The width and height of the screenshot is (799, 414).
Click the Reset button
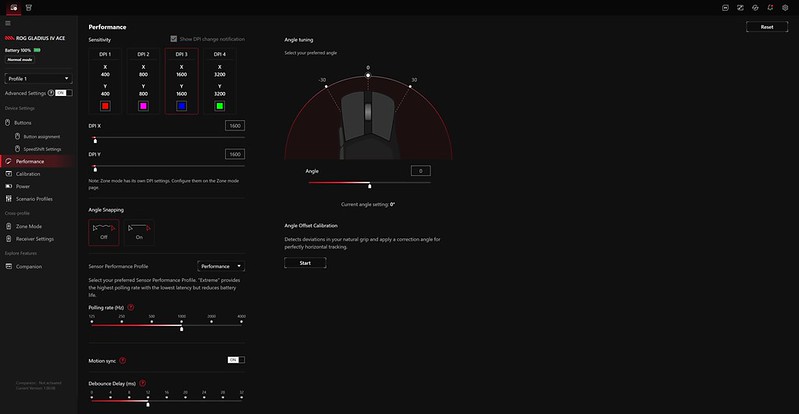coord(767,27)
